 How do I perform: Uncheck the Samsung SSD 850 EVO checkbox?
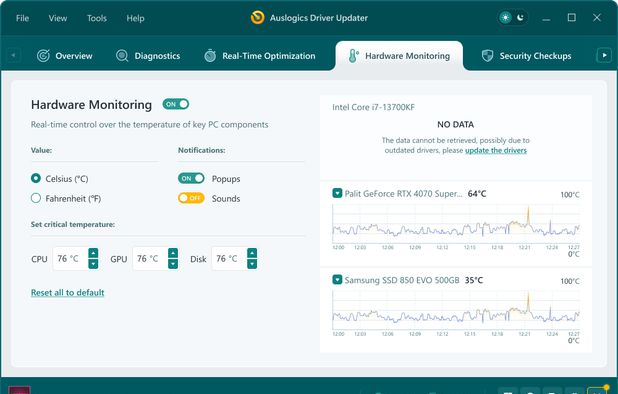(337, 280)
